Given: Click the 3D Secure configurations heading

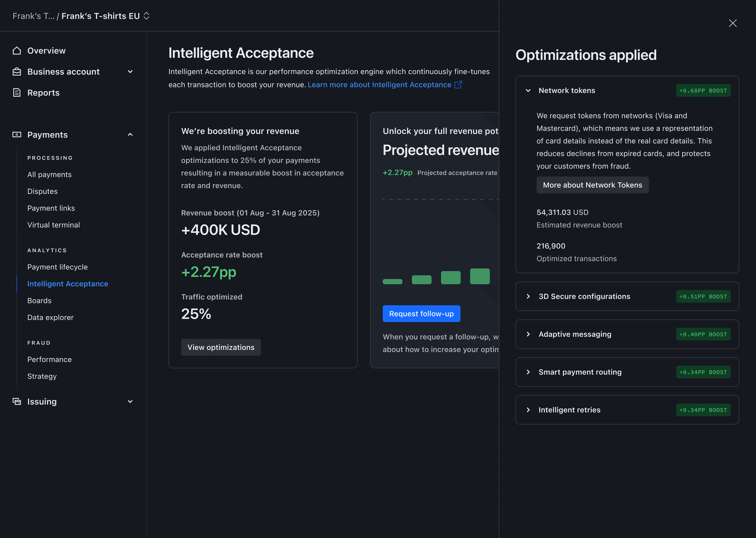Looking at the screenshot, I should (x=584, y=297).
